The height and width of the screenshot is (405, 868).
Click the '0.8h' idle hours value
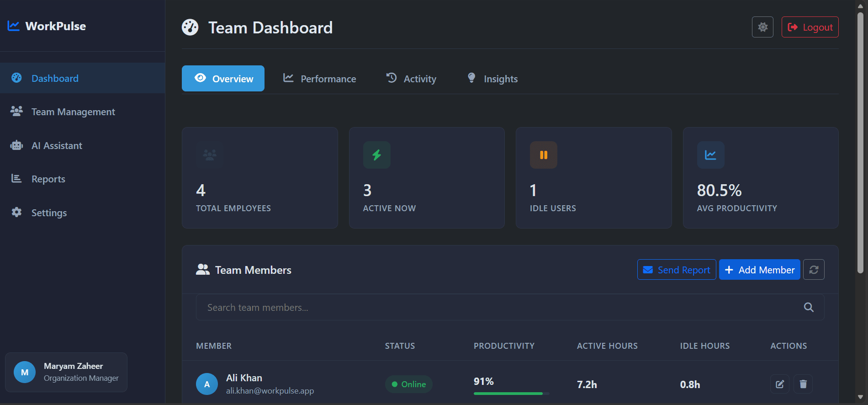690,384
